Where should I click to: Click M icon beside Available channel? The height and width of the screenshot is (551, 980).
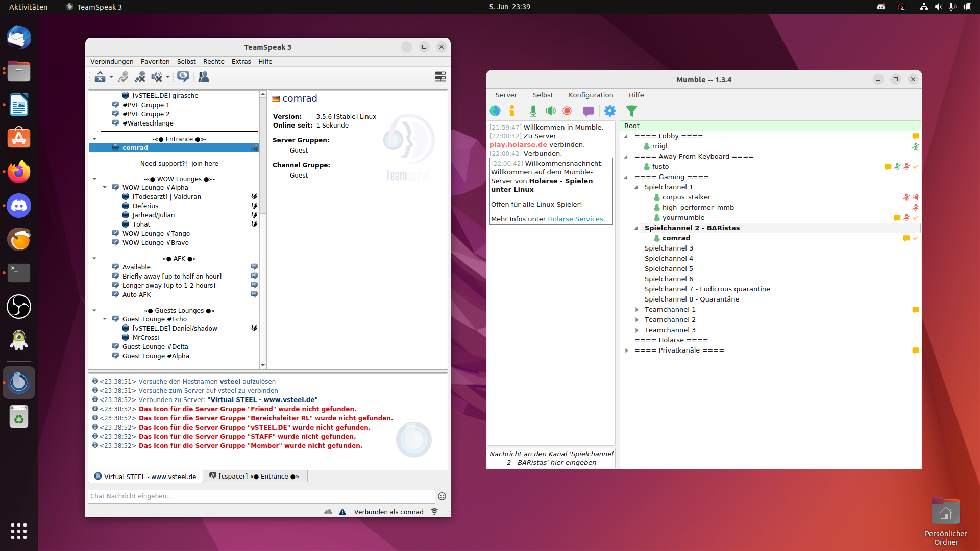pyautogui.click(x=254, y=267)
